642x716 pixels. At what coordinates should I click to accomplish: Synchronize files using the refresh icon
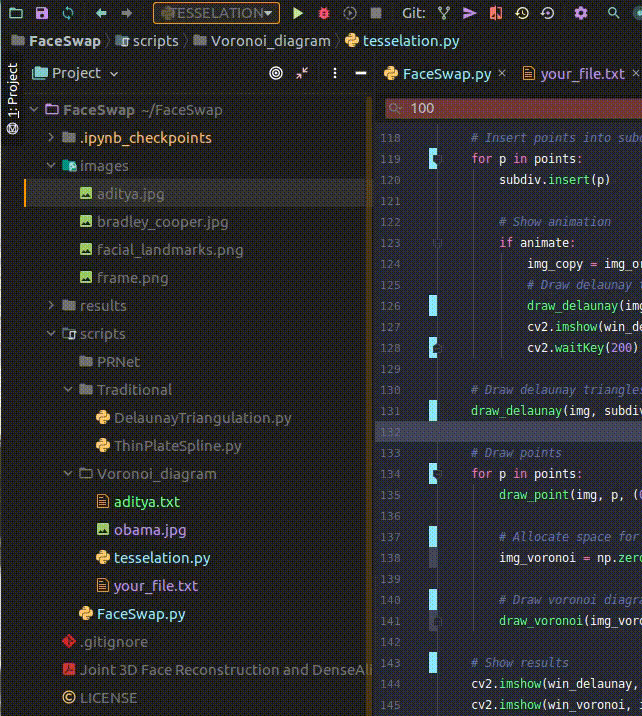pyautogui.click(x=68, y=13)
